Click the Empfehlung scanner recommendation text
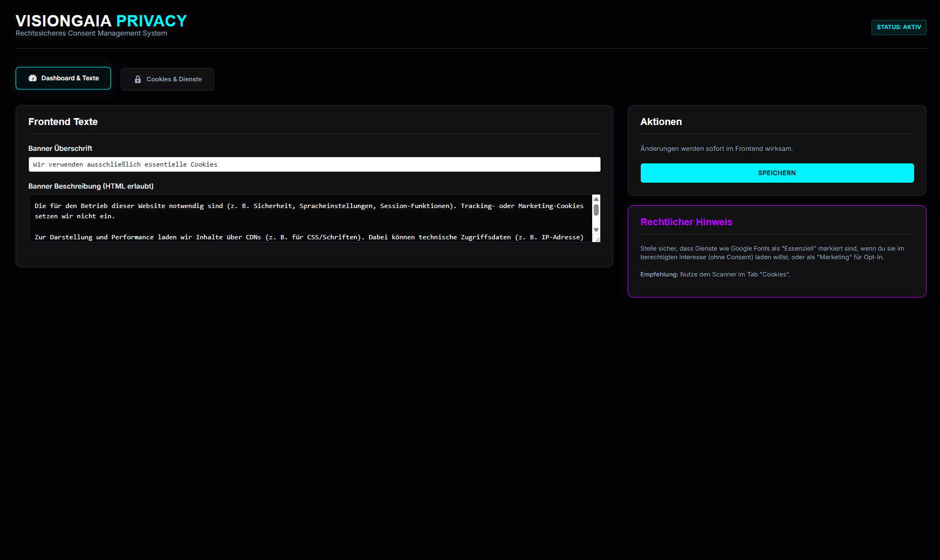Screen dimensions: 940x560 click(x=715, y=274)
